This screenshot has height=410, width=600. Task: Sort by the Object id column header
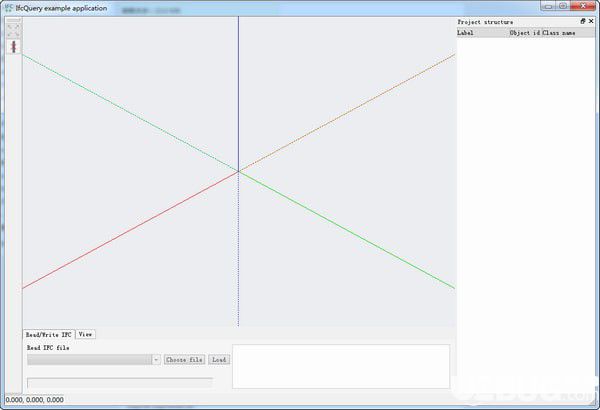tap(525, 33)
